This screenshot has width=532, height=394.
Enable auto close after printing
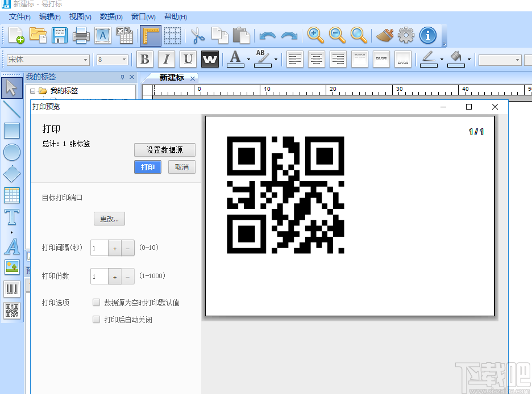click(x=97, y=319)
